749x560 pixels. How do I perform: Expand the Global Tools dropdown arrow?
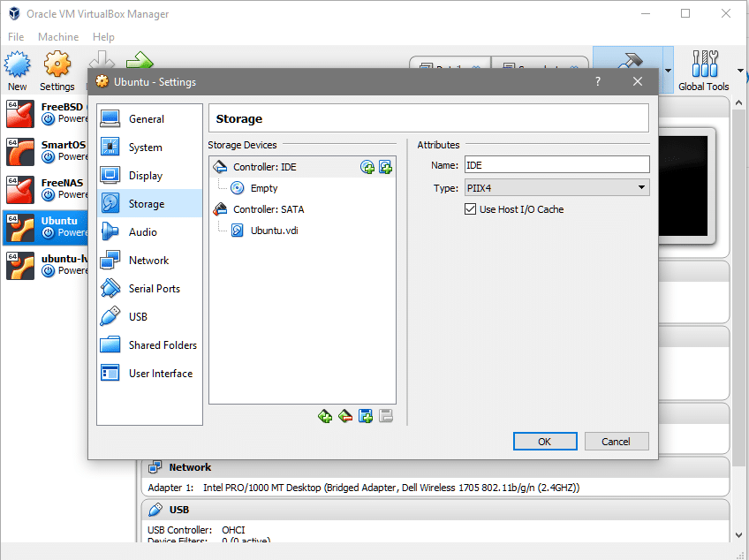pyautogui.click(x=739, y=71)
